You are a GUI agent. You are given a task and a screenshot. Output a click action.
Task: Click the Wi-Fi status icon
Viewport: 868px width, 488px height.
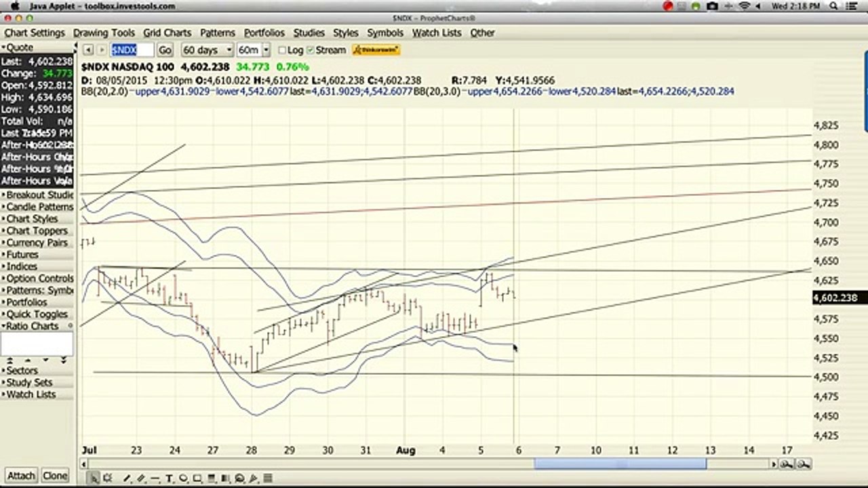[745, 6]
